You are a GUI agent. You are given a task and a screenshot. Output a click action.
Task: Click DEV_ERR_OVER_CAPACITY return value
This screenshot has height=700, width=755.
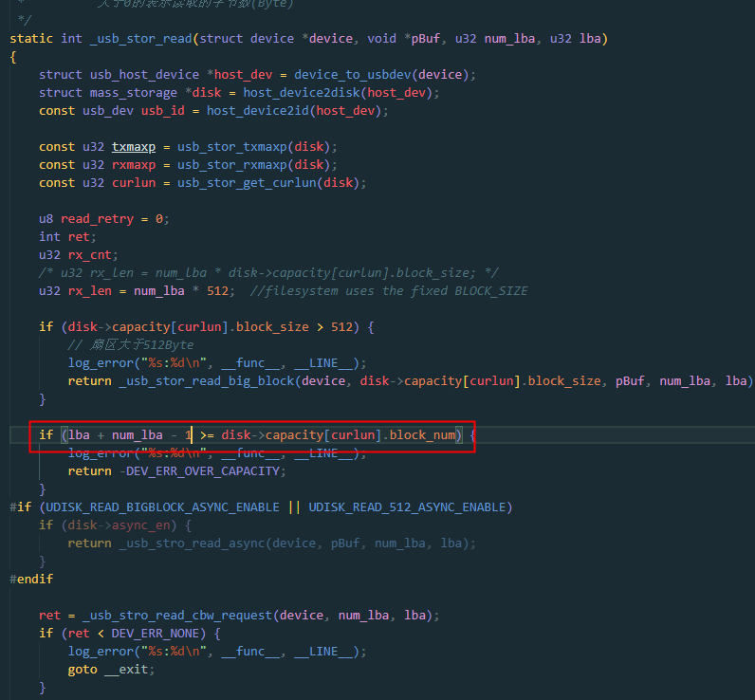coord(202,471)
